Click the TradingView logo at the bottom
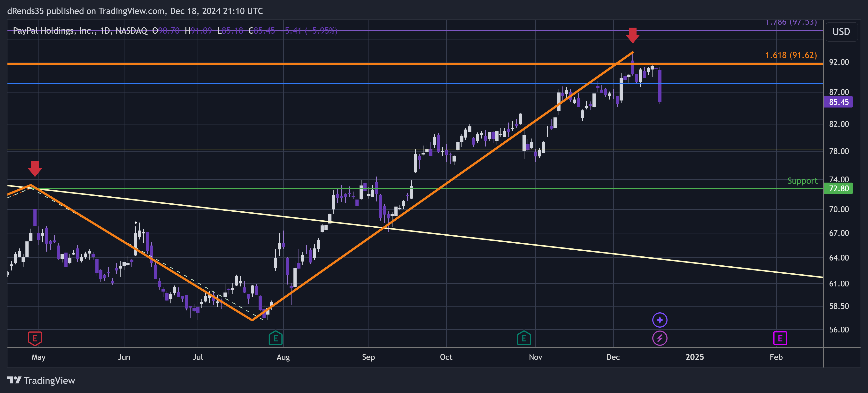This screenshot has width=868, height=393. click(41, 380)
